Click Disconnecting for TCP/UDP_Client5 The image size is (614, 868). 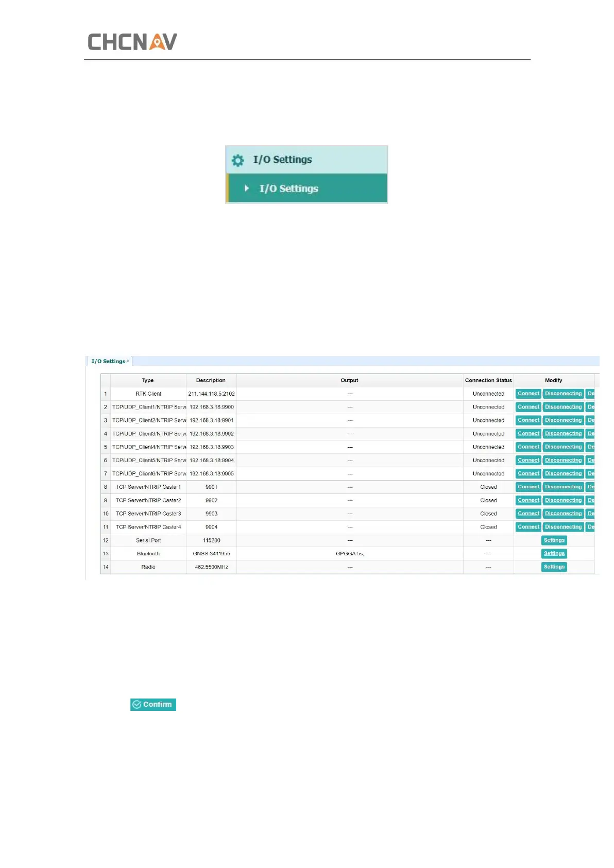563,461
